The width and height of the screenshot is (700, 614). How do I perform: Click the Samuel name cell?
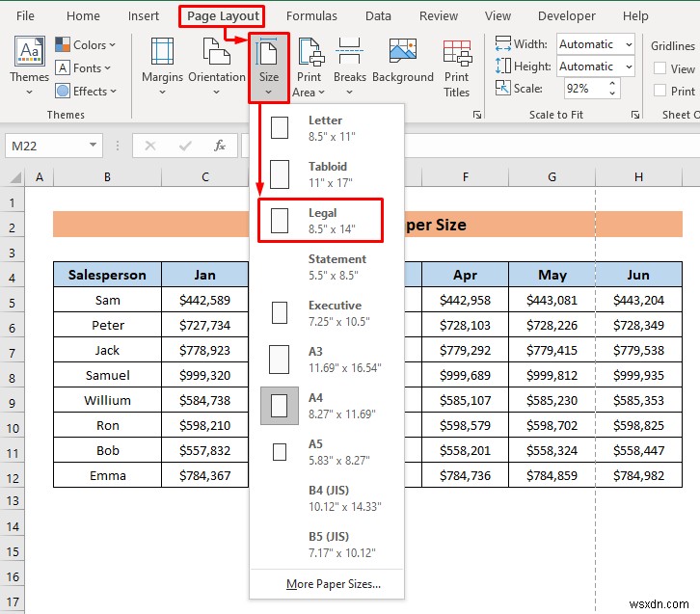pyautogui.click(x=107, y=375)
